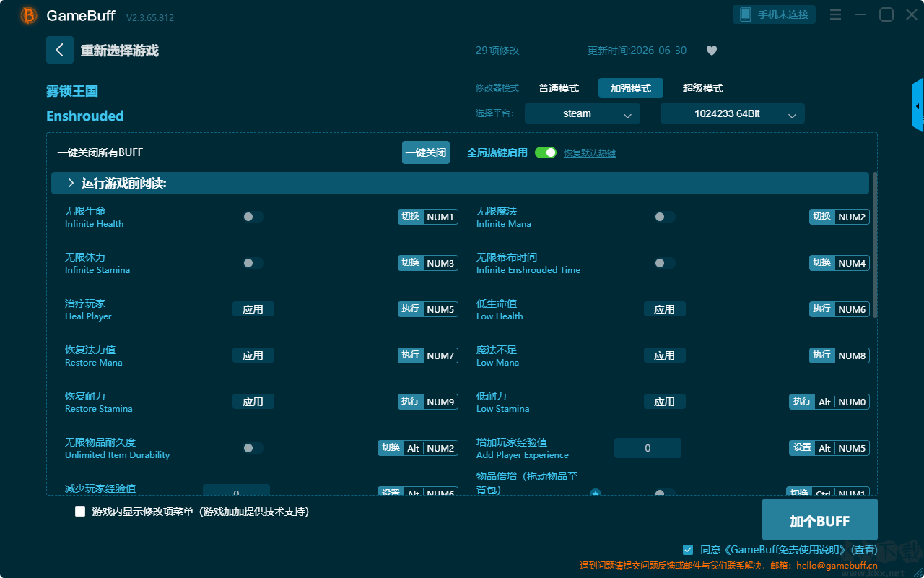Apply the Restore Stamina cheat
This screenshot has height=578, width=924.
[x=253, y=402]
